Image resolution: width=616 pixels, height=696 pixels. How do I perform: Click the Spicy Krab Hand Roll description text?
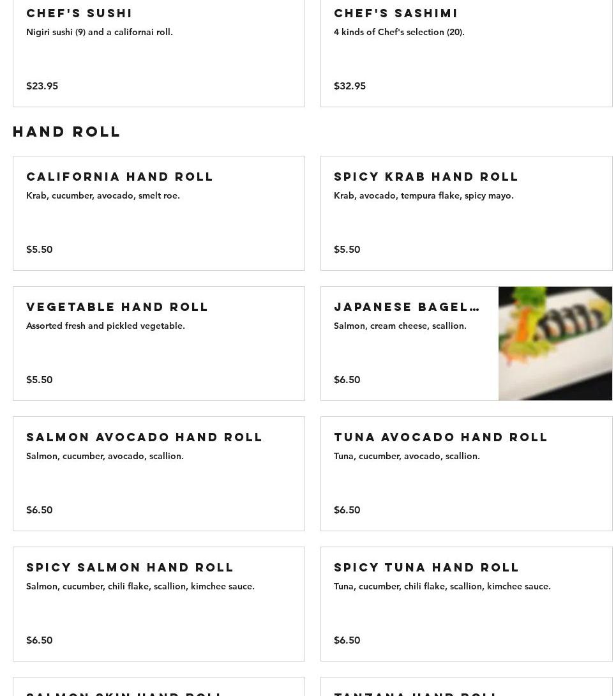[x=423, y=196]
